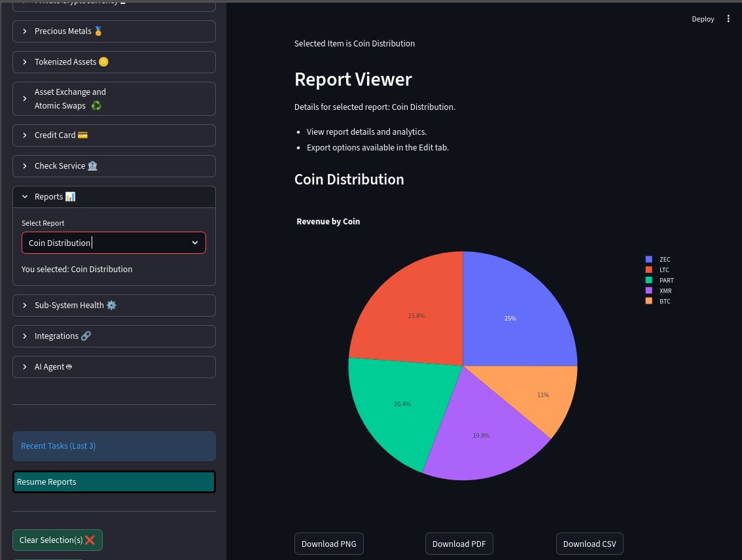Viewport: 742px width, 560px height.
Task: Click the Clear Selection(s) button
Action: tap(57, 540)
